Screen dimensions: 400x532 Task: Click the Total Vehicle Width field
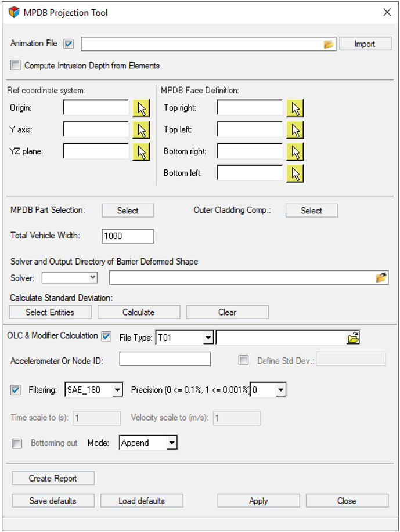tap(128, 236)
